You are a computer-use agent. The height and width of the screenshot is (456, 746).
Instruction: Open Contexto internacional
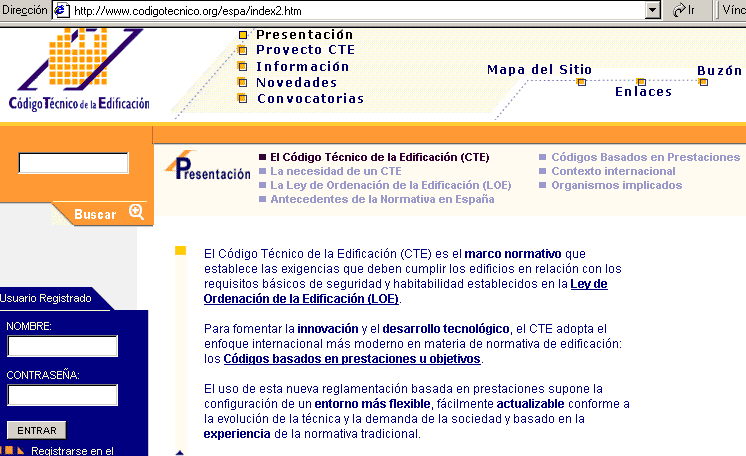pos(613,171)
